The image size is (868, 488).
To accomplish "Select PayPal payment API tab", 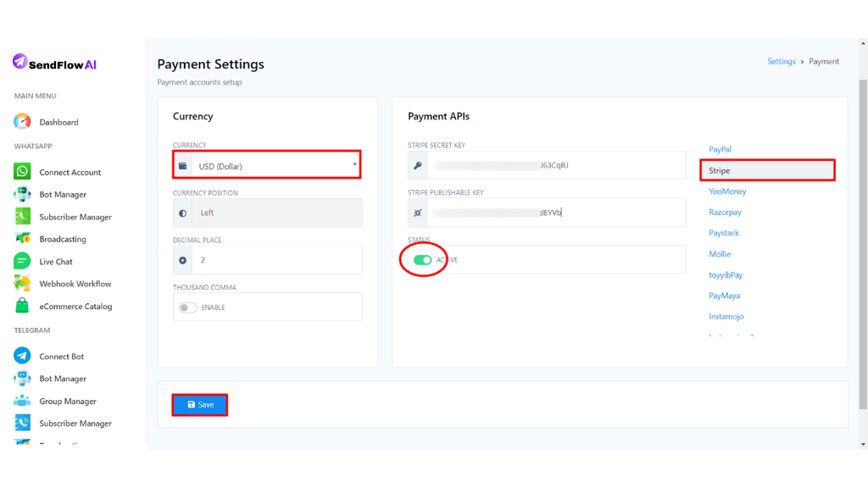I will pyautogui.click(x=720, y=149).
